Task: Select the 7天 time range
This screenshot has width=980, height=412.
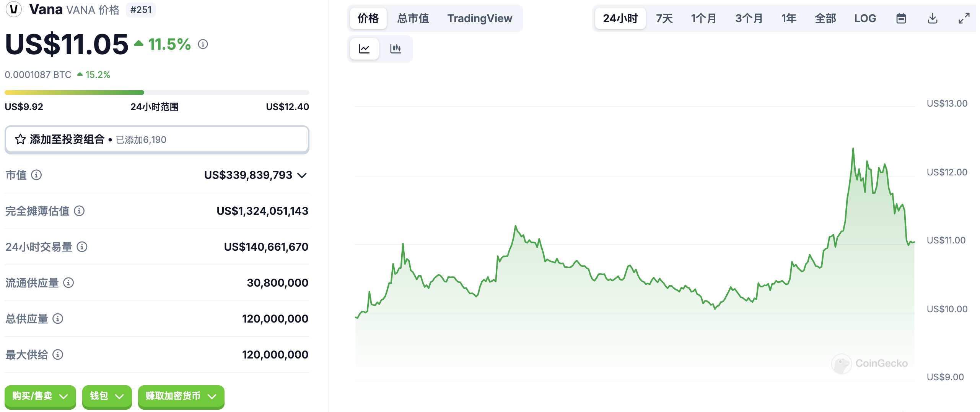Action: [664, 18]
